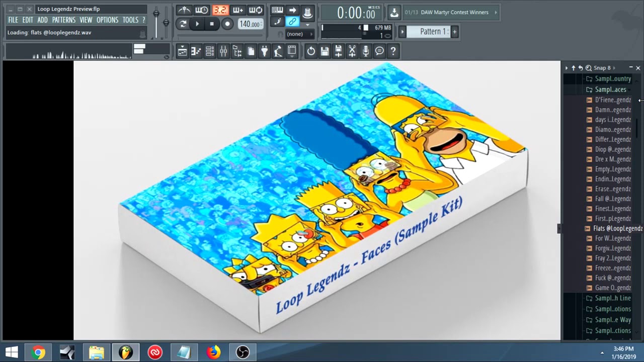Toggle blend/overdub recording
This screenshot has height=362, width=644.
click(x=238, y=10)
